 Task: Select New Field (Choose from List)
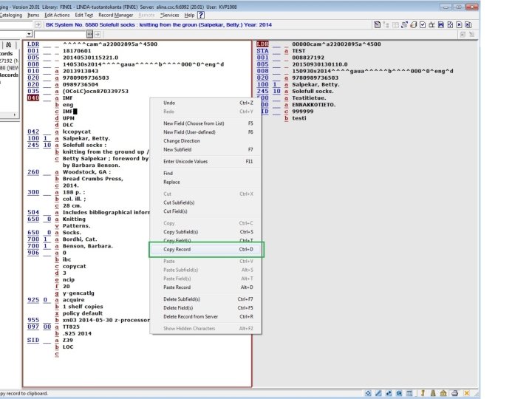tap(205, 123)
